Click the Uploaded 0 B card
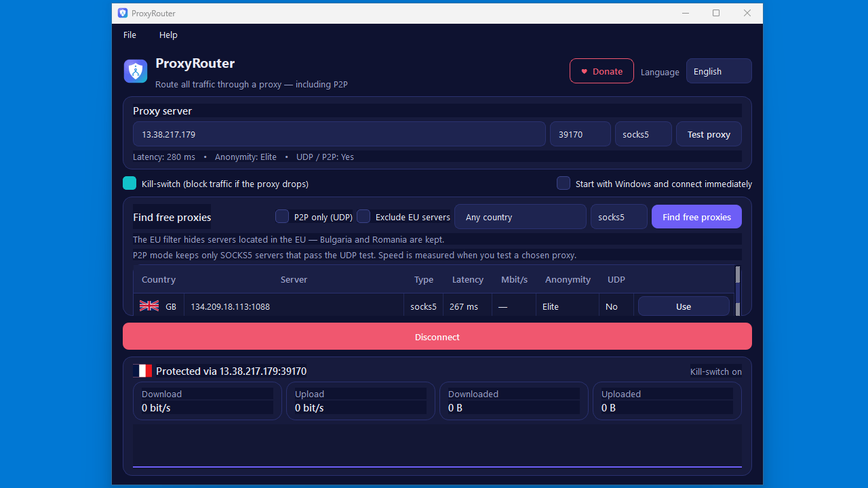 point(667,401)
